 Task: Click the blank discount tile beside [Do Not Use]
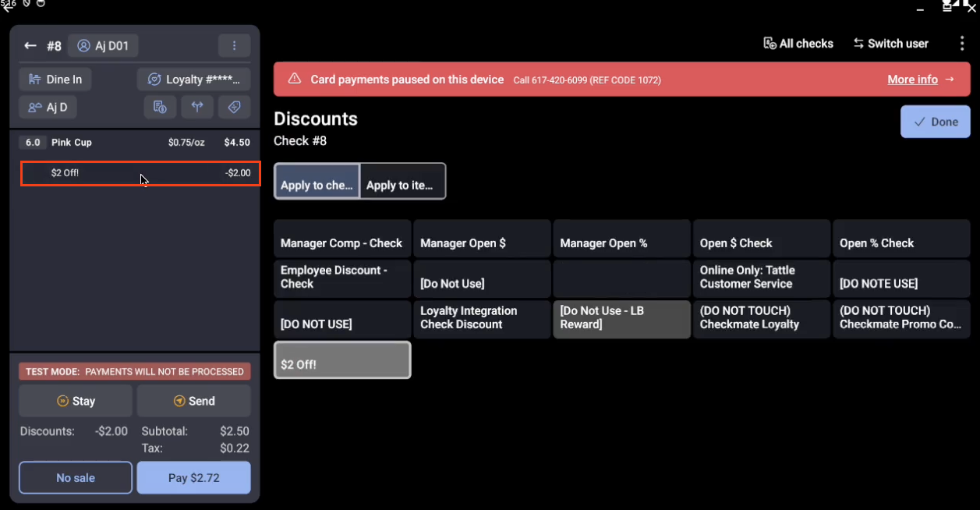tap(621, 279)
